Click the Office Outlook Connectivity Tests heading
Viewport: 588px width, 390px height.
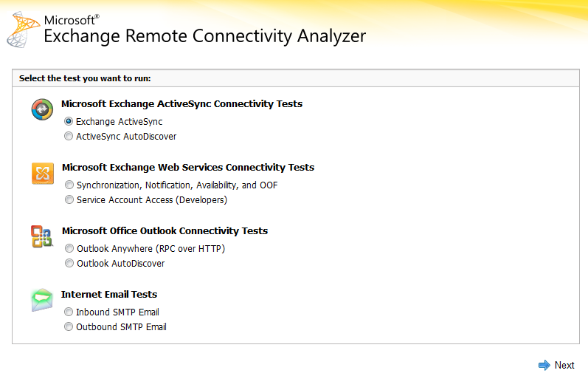click(x=165, y=231)
